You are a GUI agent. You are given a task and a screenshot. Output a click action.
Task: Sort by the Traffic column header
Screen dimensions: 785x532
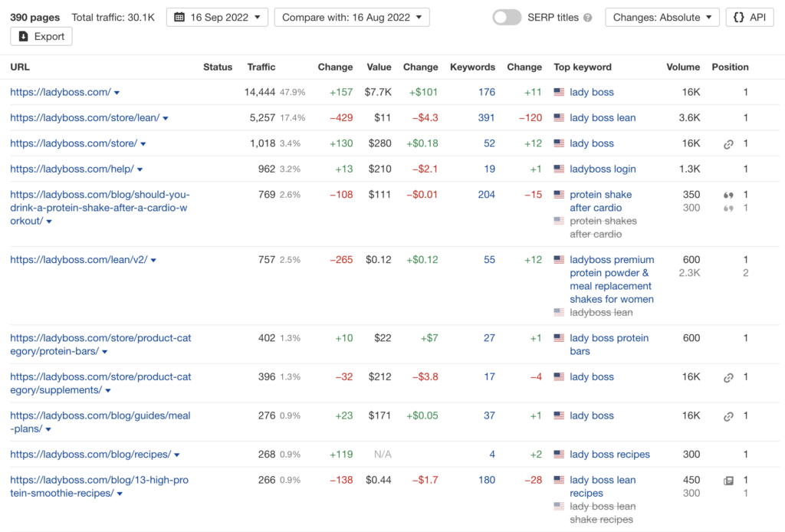(x=261, y=67)
